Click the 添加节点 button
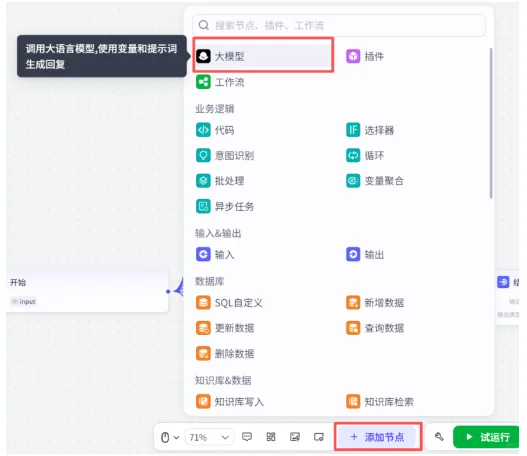 tap(377, 437)
